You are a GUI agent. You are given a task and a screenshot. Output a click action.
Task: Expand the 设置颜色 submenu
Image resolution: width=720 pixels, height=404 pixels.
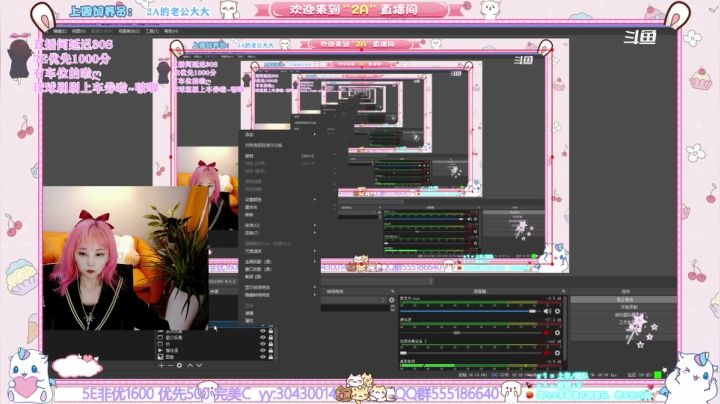[x=280, y=200]
